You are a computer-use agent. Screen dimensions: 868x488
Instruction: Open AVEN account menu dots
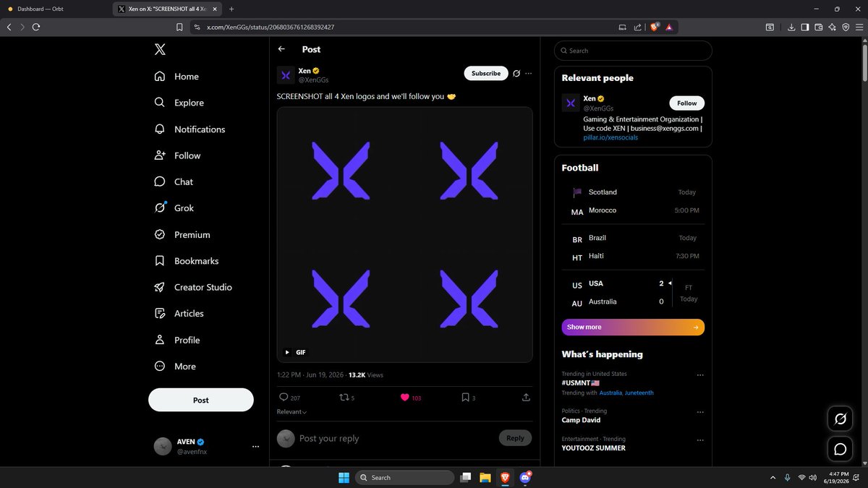point(255,447)
